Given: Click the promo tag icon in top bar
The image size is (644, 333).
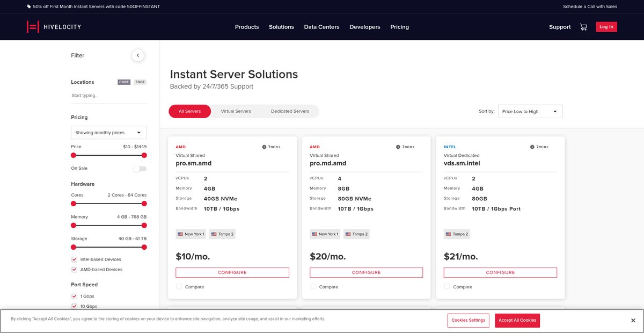Looking at the screenshot, I should pos(28,6).
